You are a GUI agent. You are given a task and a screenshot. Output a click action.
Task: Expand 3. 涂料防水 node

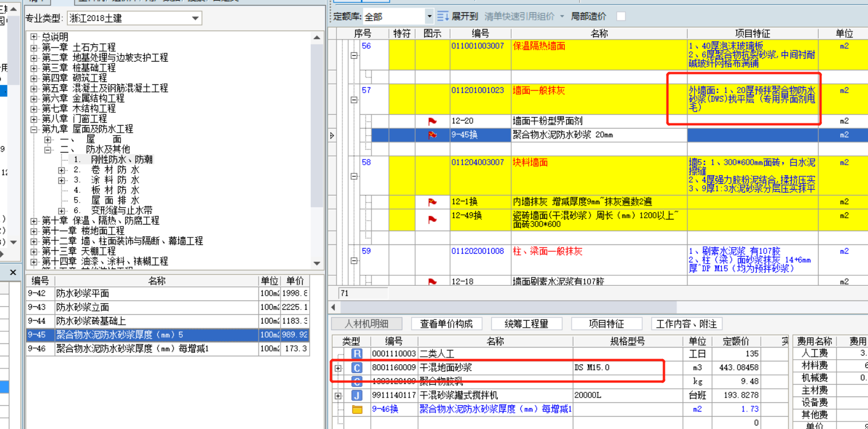62,180
